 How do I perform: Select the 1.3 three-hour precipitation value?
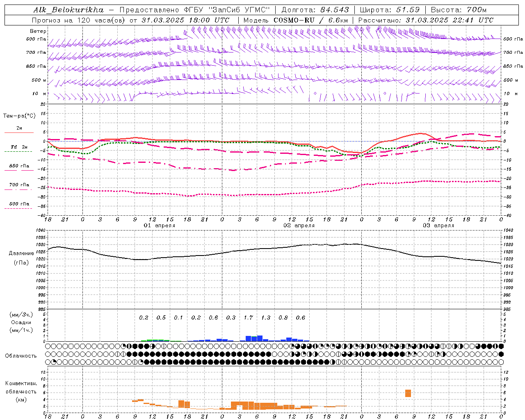pyautogui.click(x=266, y=317)
